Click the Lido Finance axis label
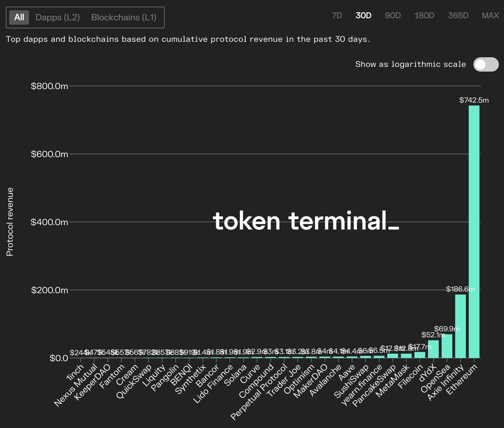Viewport: 504px width, 428px height. tap(213, 384)
